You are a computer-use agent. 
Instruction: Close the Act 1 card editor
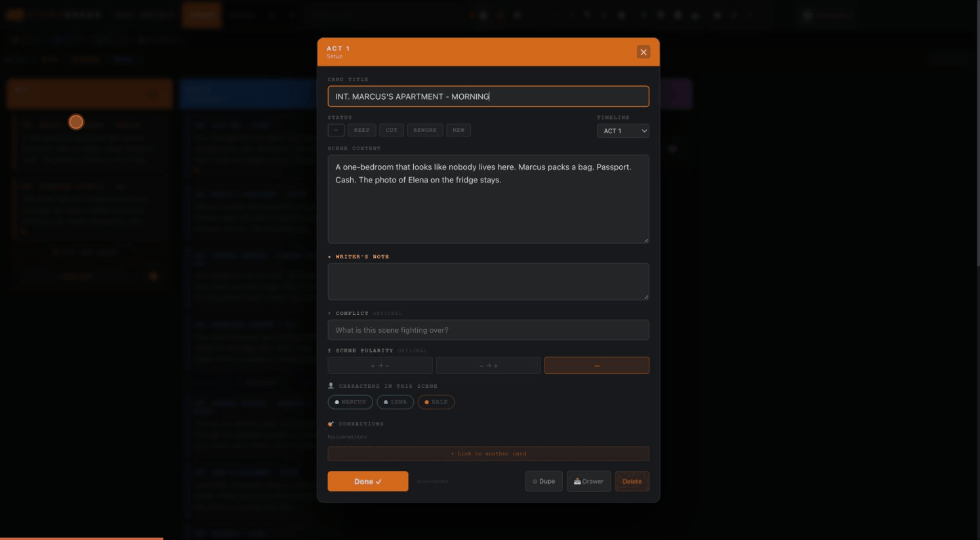(643, 52)
